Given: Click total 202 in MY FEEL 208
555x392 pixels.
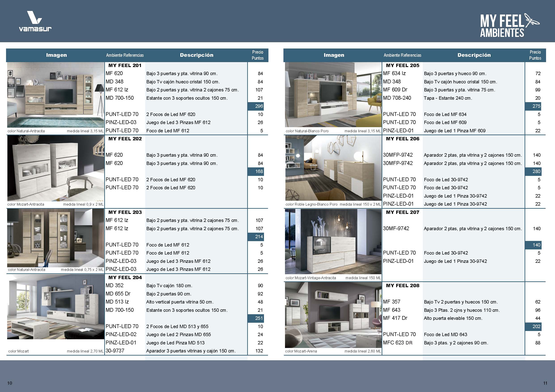Looking at the screenshot, I should (x=533, y=327).
